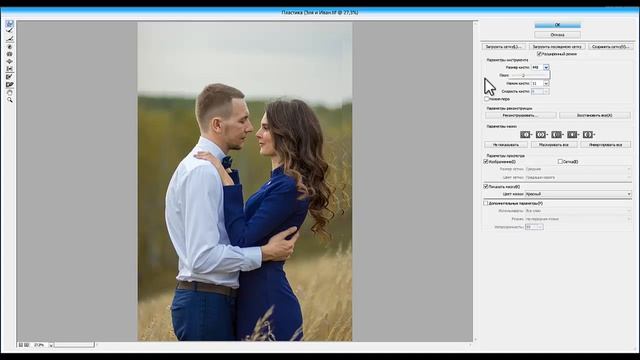Select the Bloat tool

pos(9,61)
